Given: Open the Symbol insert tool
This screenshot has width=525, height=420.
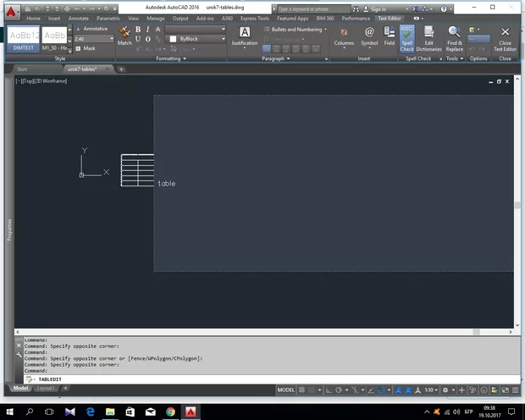Looking at the screenshot, I should pyautogui.click(x=369, y=36).
